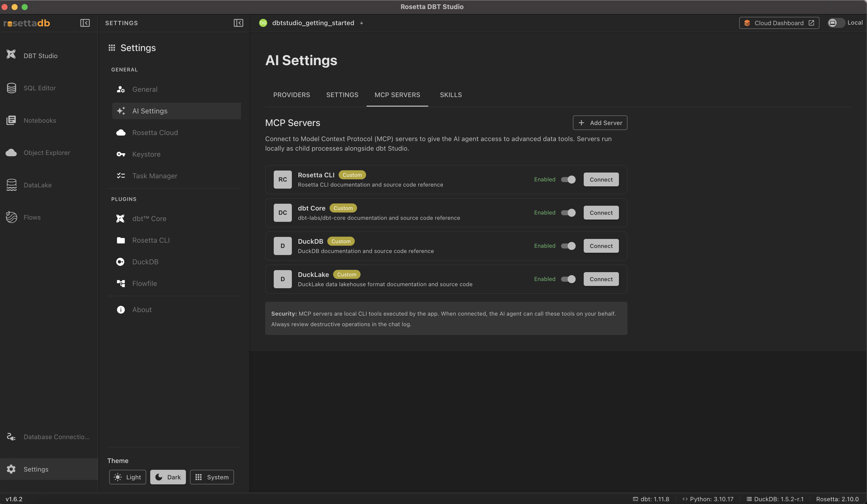This screenshot has width=867, height=504.
Task: Click the Custom badge next to dbt Core
Action: point(343,208)
